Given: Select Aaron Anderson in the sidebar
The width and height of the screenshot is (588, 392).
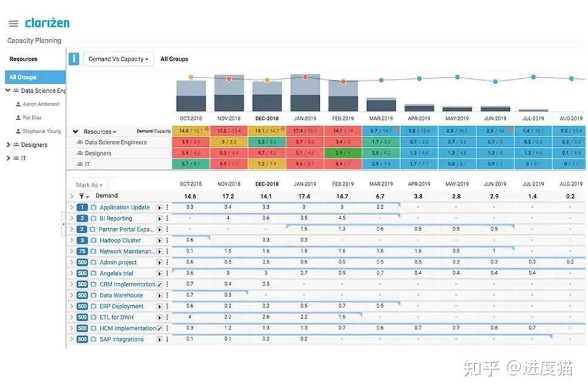Looking at the screenshot, I should click(x=41, y=104).
